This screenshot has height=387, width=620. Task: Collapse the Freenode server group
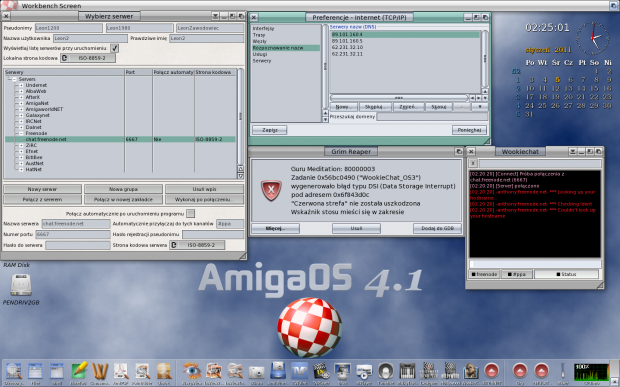point(21,133)
